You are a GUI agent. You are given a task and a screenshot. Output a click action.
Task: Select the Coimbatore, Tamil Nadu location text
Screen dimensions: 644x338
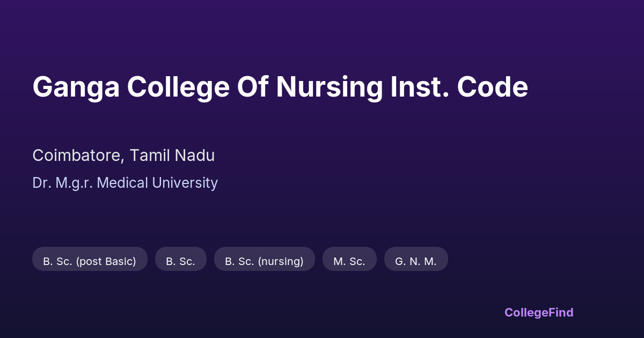click(x=123, y=156)
